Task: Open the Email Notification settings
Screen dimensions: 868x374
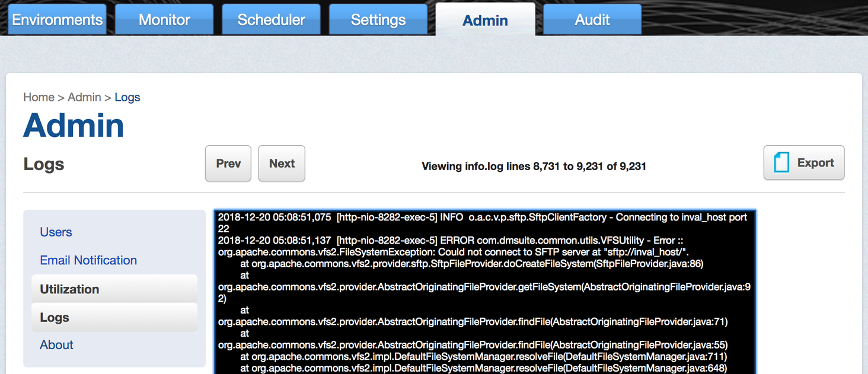Action: coord(88,260)
